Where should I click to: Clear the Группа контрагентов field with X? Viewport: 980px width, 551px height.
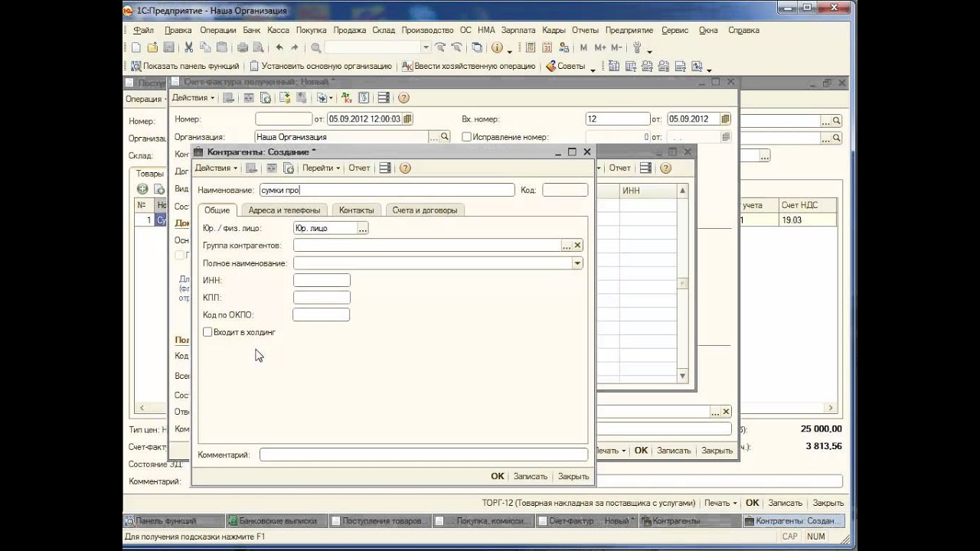578,246
